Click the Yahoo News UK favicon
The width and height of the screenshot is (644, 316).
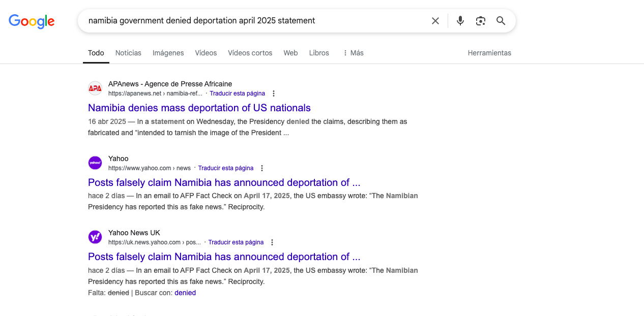click(x=95, y=237)
